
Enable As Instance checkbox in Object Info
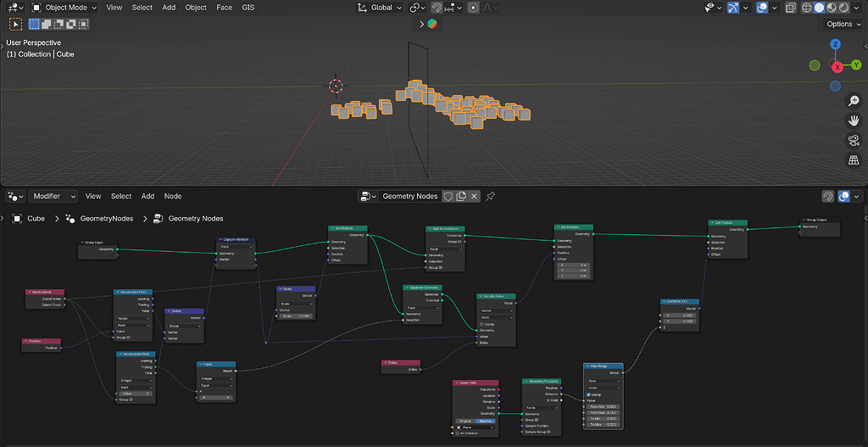click(x=457, y=433)
